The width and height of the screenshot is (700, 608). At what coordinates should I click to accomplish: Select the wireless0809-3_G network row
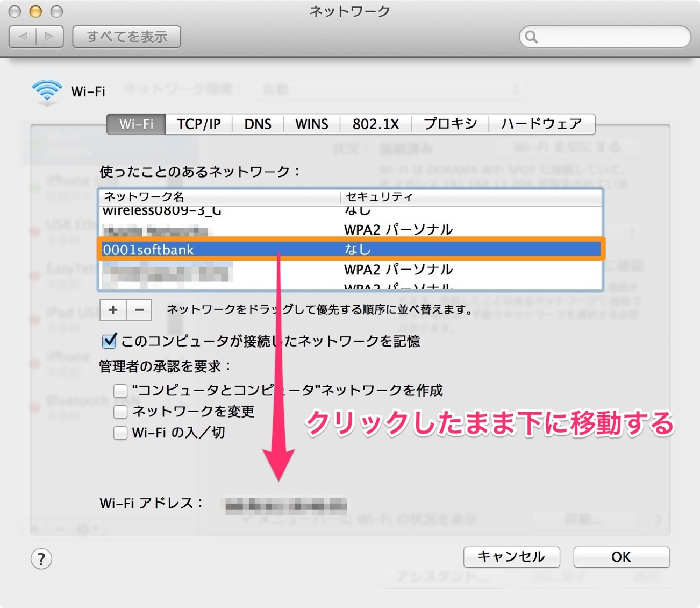click(x=351, y=211)
